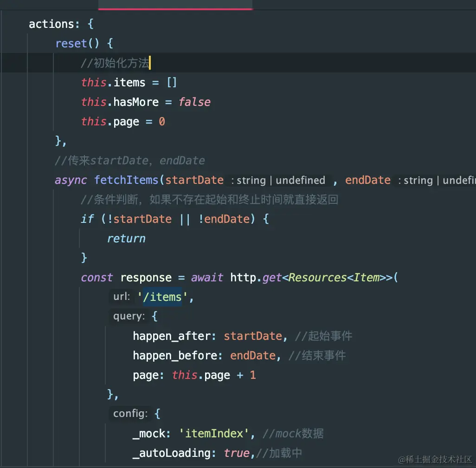Click the 'actions' property name
The width and height of the screenshot is (476, 468).
(51, 24)
